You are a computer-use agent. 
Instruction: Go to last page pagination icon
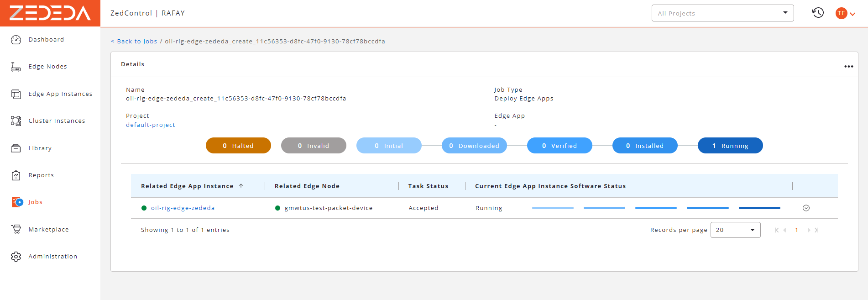click(816, 230)
